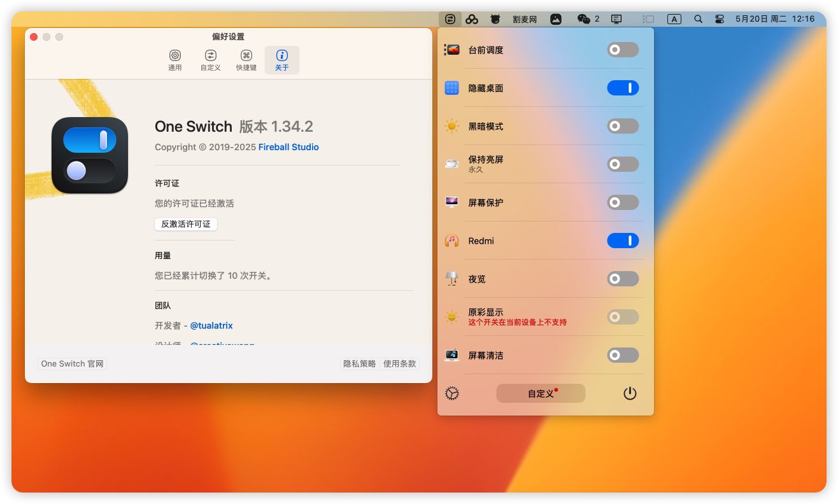The image size is (838, 504).
Task: Click the One Switch 官网 button
Action: click(72, 364)
